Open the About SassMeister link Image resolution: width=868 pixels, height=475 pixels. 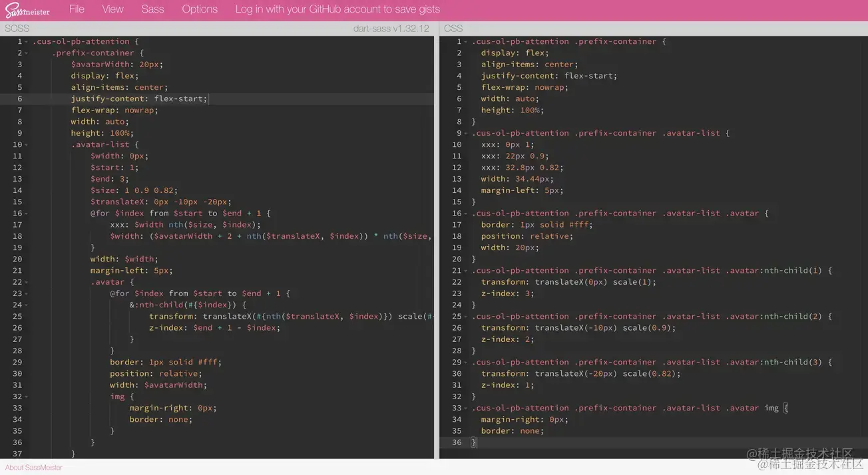[x=33, y=468]
